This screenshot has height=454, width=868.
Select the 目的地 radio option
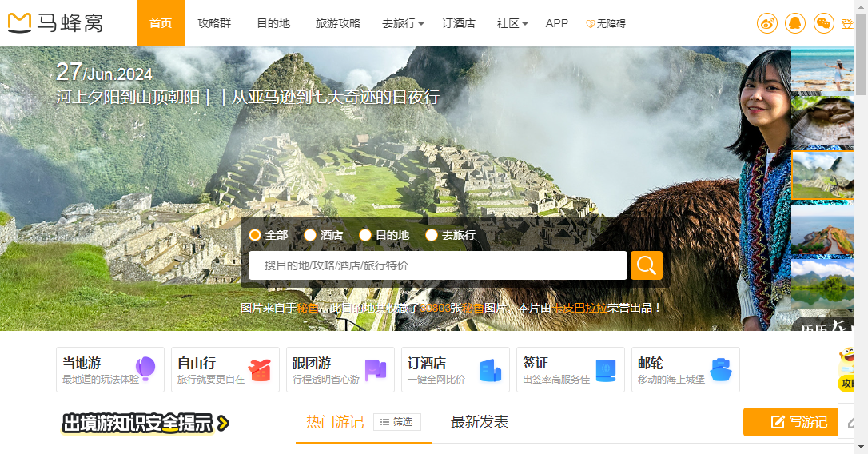pos(365,235)
